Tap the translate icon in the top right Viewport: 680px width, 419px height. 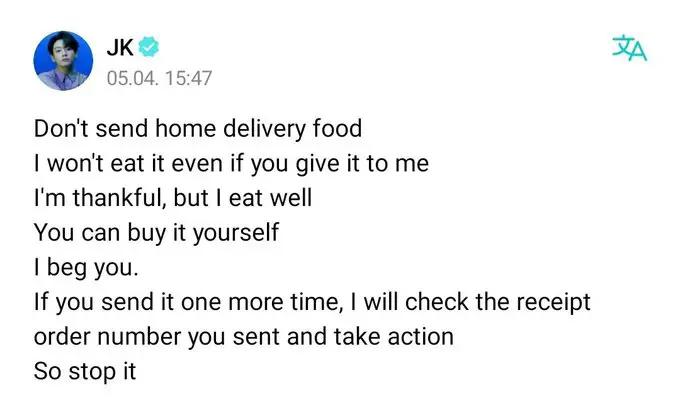click(x=629, y=48)
